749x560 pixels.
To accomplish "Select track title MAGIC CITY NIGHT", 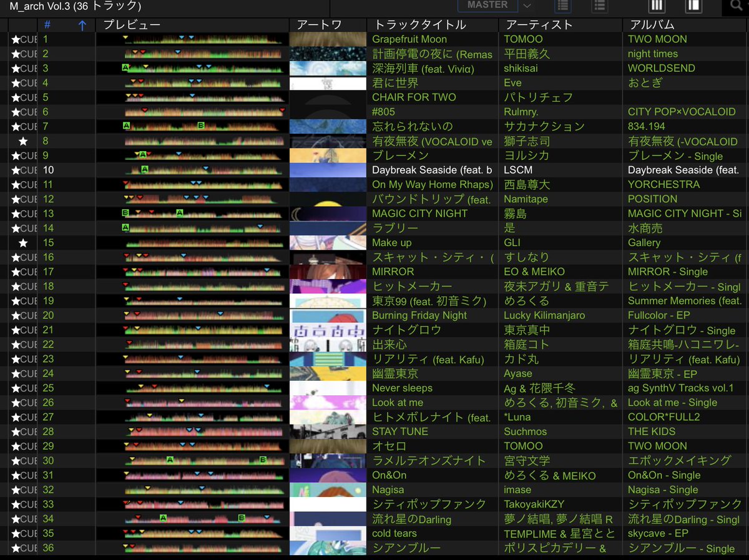I will [419, 214].
